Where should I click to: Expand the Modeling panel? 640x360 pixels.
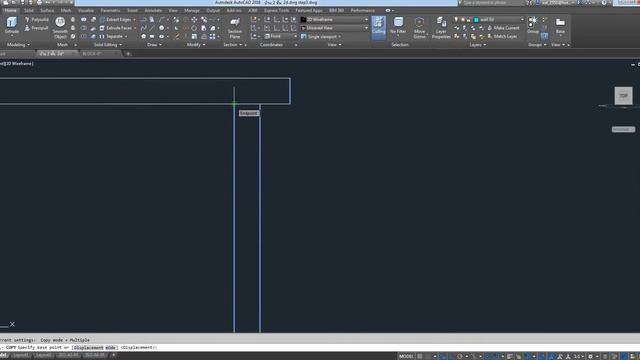(x=18, y=45)
